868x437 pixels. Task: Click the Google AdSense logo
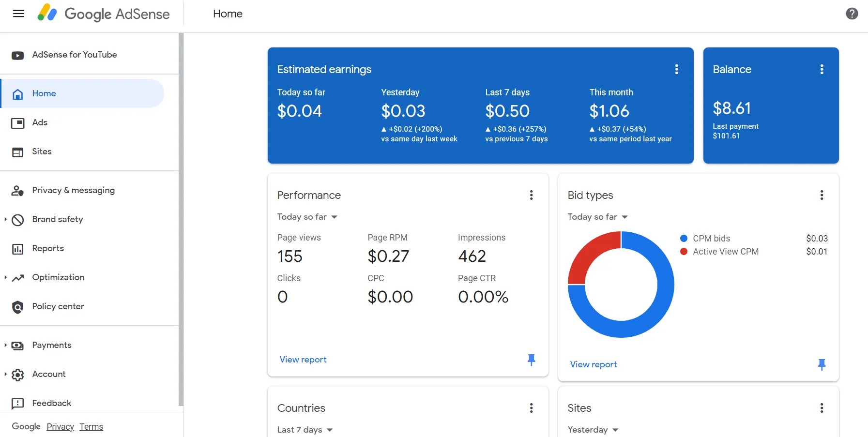[x=104, y=14]
